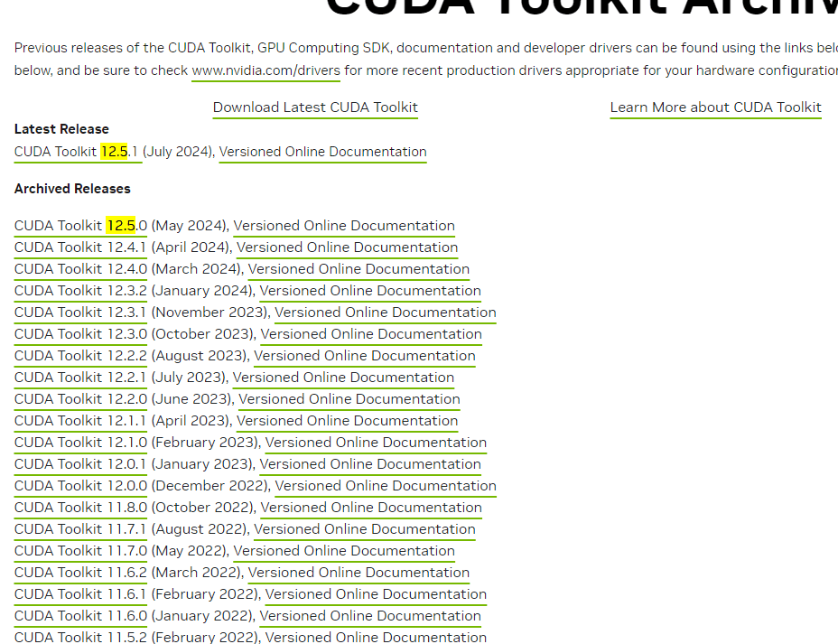Viewport: 838px width, 644px height.
Task: Go to CUDA Toolkit 12.0.1
Action: click(80, 464)
